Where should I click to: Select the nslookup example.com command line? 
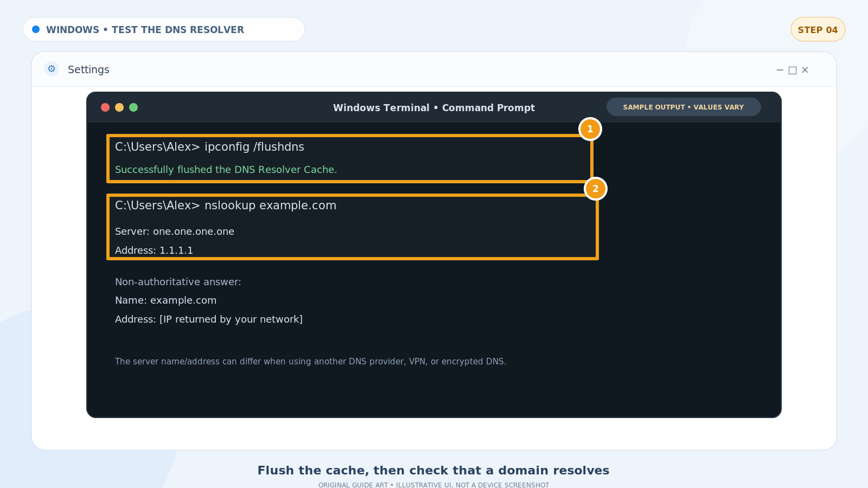[226, 206]
